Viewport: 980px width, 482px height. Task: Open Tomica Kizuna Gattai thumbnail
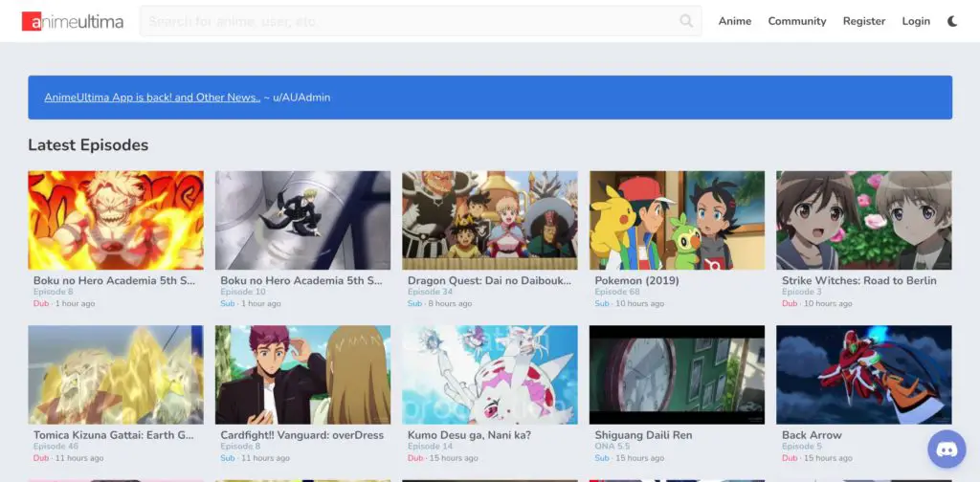[x=116, y=375]
